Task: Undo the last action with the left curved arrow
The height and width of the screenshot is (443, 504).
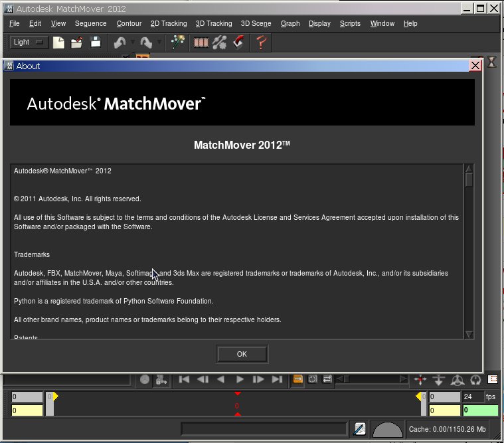Action: click(120, 43)
